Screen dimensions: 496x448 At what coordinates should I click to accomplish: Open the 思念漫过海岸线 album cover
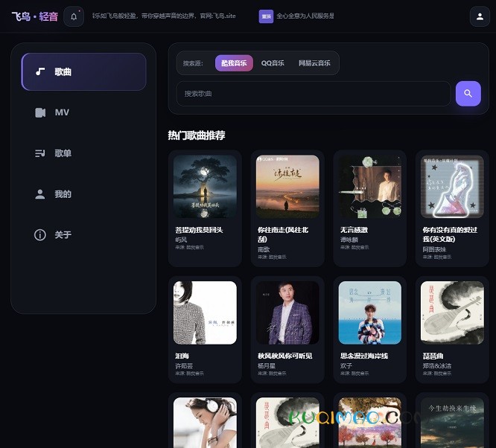[x=370, y=313]
